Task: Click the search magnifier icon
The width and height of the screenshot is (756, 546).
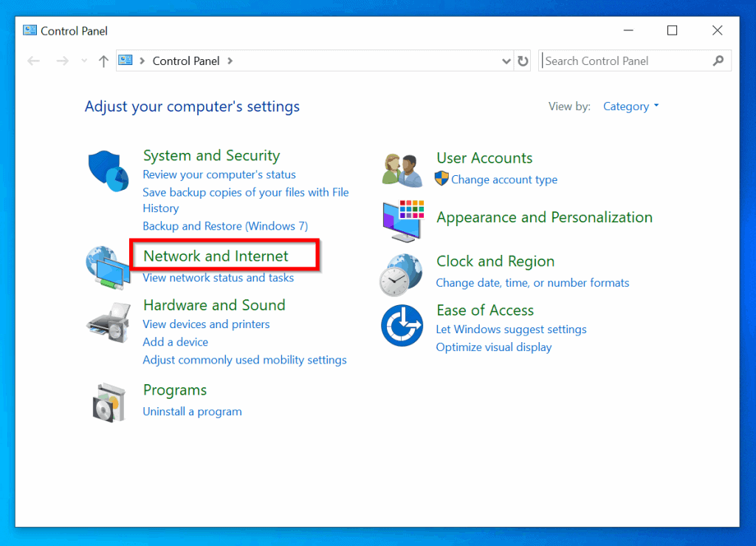Action: point(718,61)
